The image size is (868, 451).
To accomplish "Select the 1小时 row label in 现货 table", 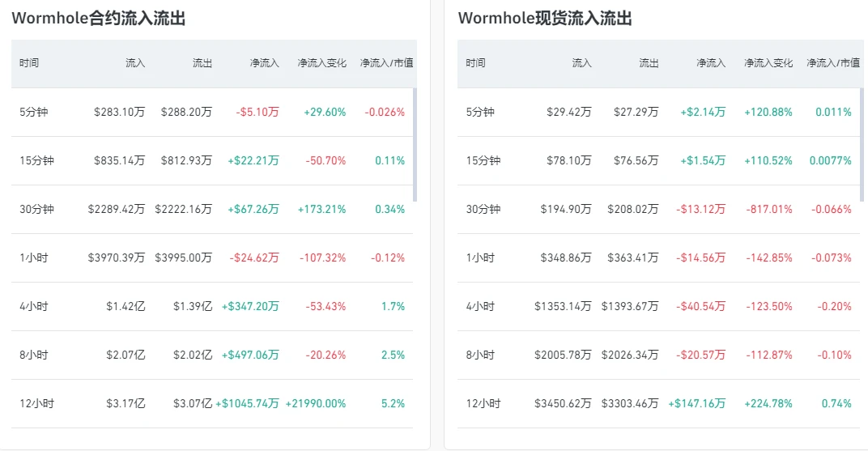I will pos(480,258).
